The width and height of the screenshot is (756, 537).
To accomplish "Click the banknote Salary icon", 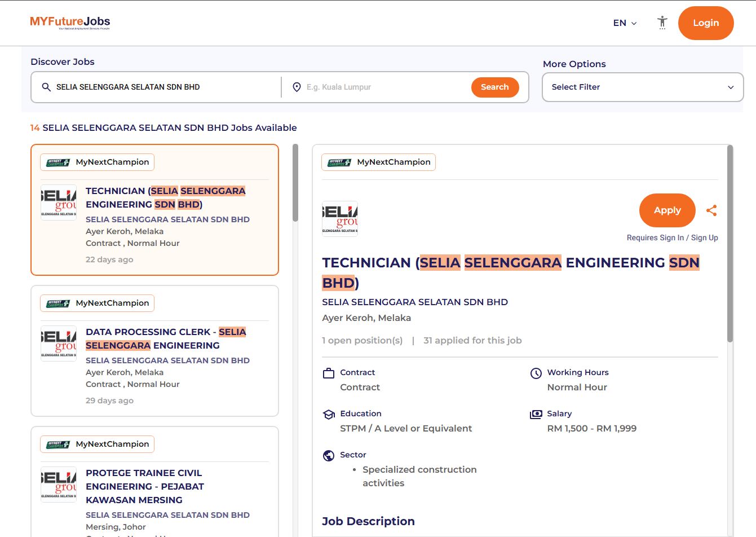I will pos(536,415).
